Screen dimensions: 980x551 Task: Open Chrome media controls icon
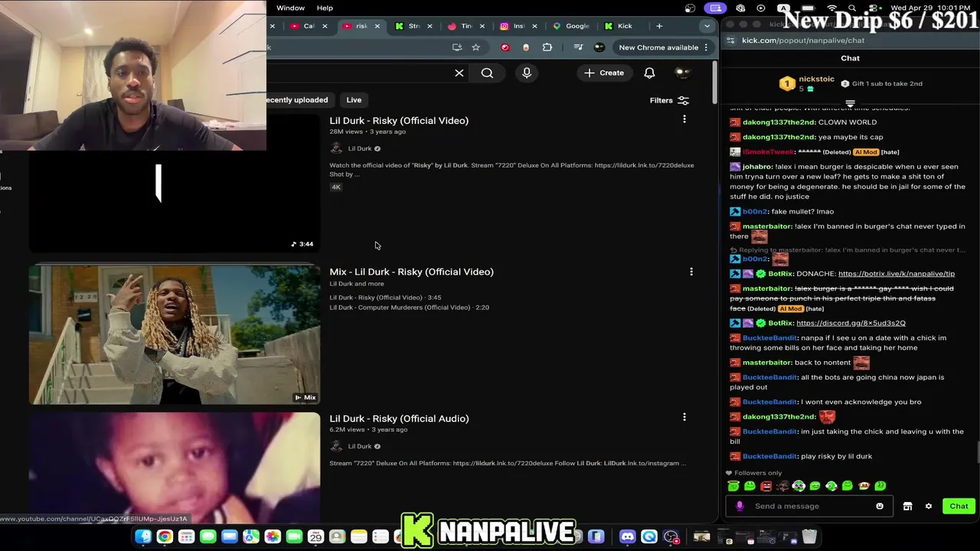coord(578,47)
